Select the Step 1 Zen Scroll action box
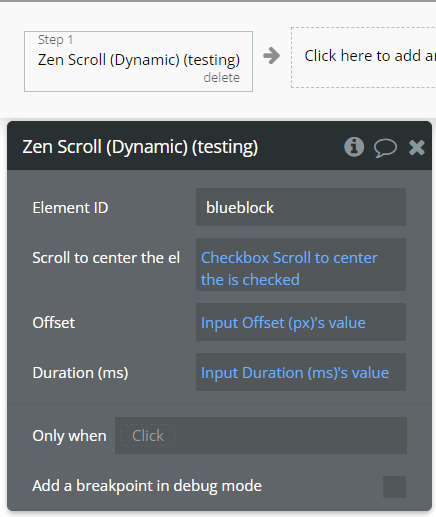The height and width of the screenshot is (517, 436). click(x=138, y=61)
